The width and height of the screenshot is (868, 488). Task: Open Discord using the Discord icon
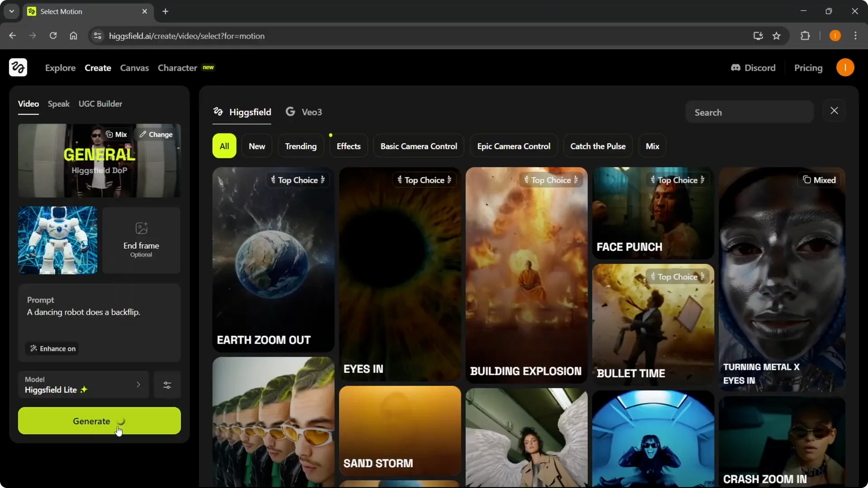(x=736, y=67)
